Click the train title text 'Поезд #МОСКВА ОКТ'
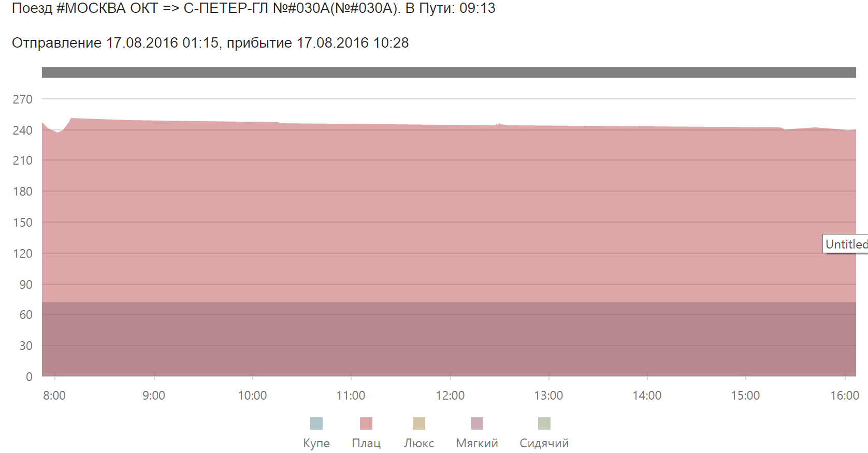The height and width of the screenshot is (453, 868). [85, 8]
